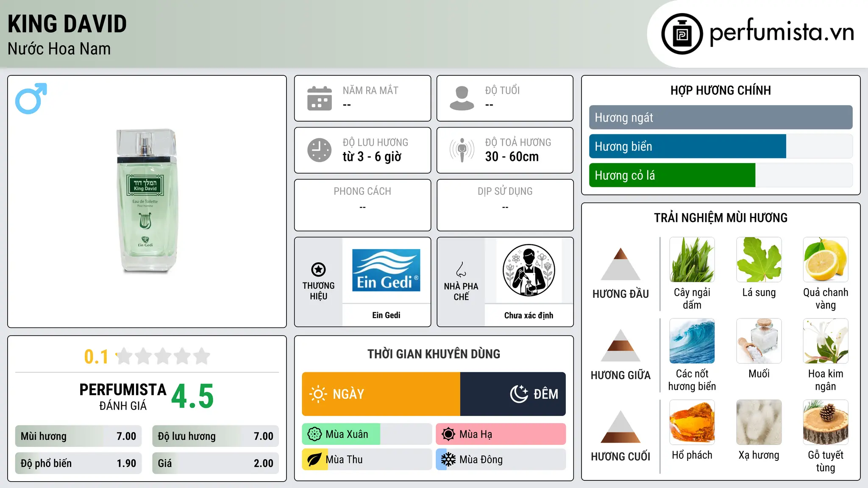Click the star badge icon above Thương Hiệu
This screenshot has width=868, height=488.
tap(318, 269)
